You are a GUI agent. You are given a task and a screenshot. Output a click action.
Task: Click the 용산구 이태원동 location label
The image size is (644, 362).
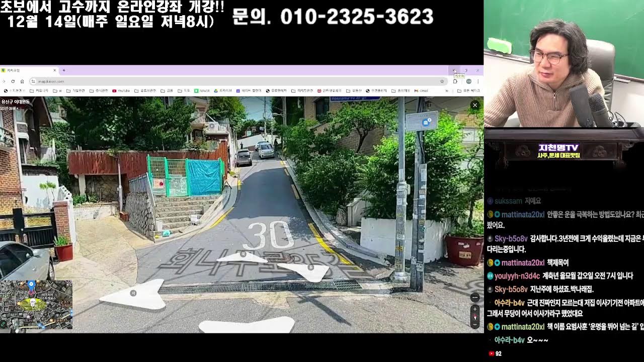tap(16, 102)
